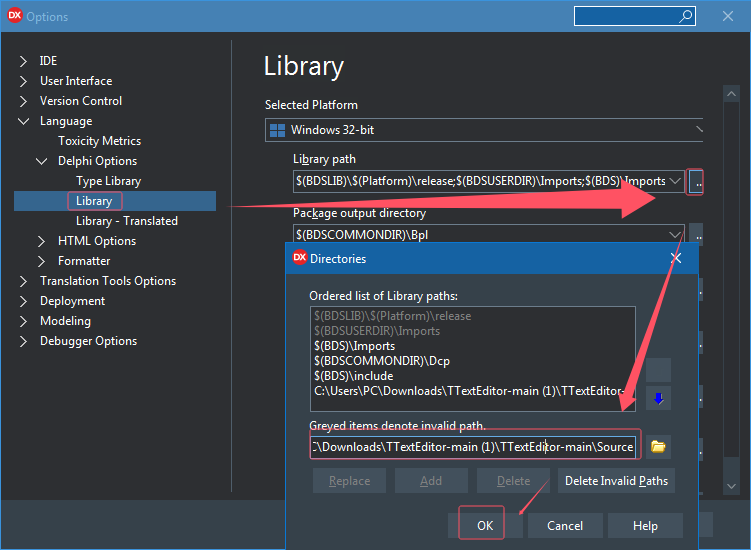Screen dimensions: 751x550
Task: Click the Package output directory ellipsis button
Action: [696, 235]
